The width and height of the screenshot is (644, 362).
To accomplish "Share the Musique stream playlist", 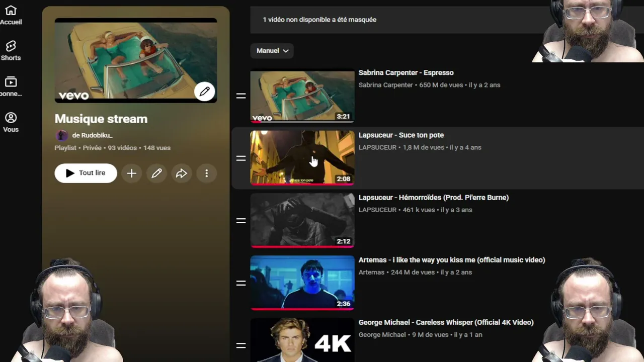I will point(181,173).
